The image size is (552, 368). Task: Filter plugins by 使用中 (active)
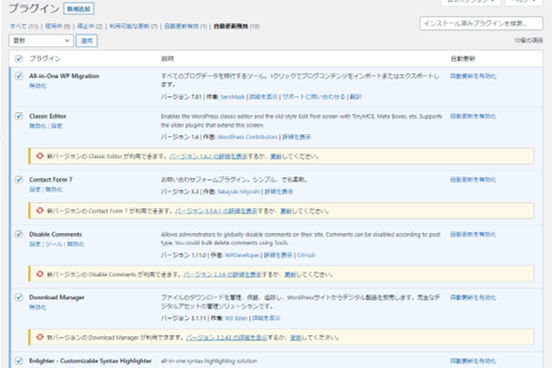point(54,26)
